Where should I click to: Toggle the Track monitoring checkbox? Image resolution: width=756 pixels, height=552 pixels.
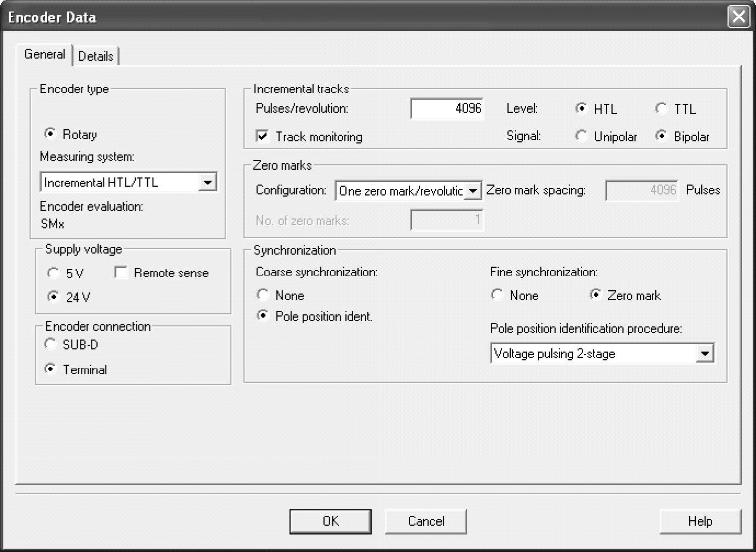[263, 136]
